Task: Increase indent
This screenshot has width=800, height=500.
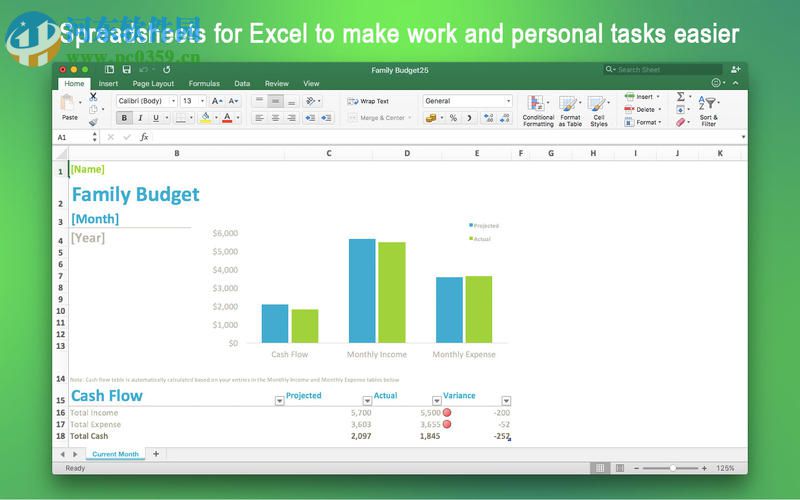Action: (327, 118)
